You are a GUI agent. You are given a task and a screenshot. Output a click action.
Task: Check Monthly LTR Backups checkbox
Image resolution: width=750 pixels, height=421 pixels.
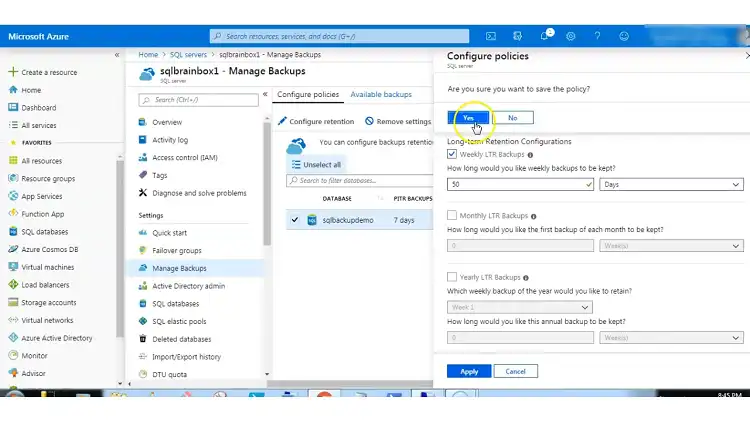(x=452, y=215)
